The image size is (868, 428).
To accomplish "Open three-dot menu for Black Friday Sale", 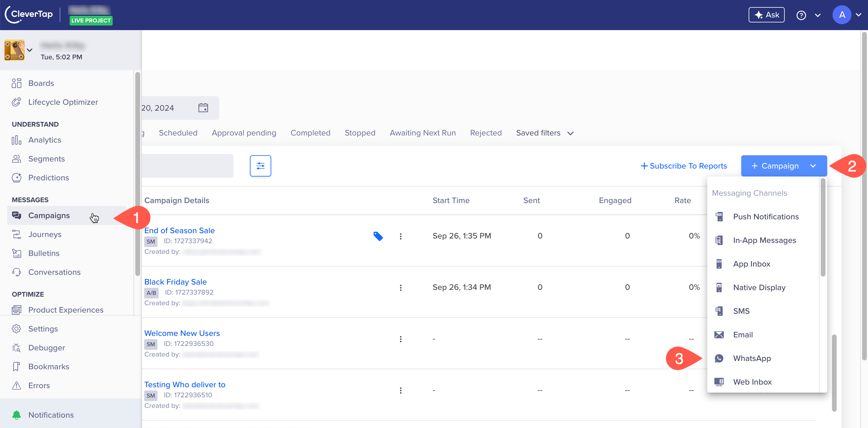I will [400, 287].
